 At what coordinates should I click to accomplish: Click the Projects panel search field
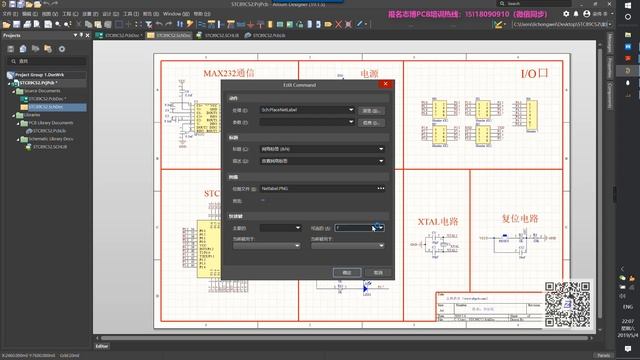tap(47, 61)
